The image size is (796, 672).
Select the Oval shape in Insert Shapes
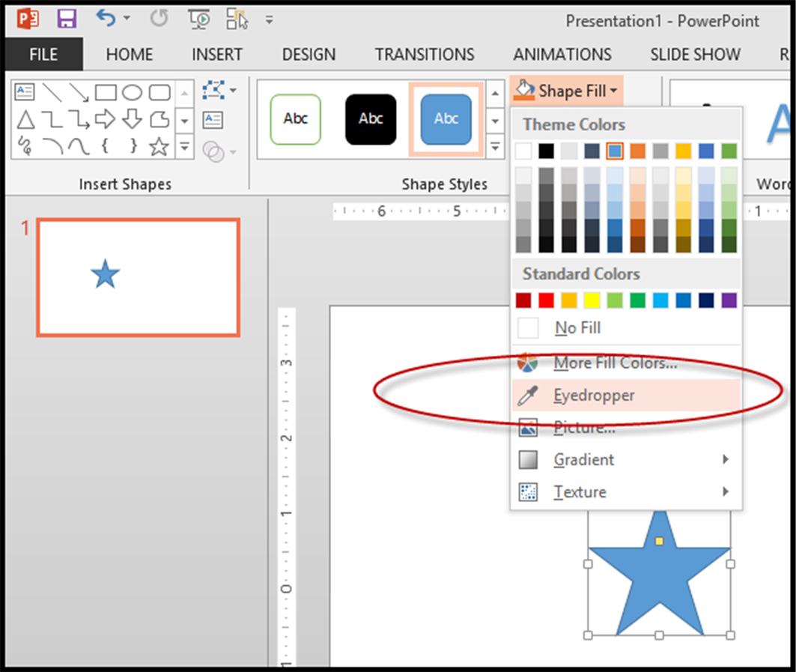click(132, 92)
